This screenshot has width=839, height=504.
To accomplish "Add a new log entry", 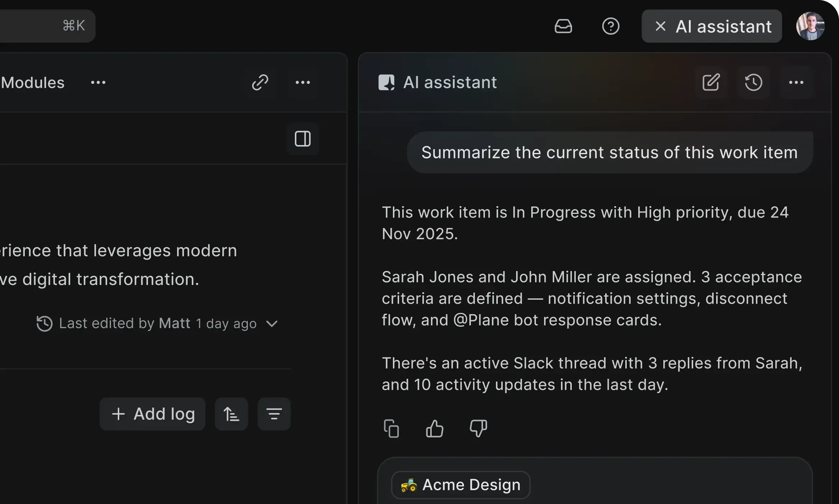I will coord(152,414).
